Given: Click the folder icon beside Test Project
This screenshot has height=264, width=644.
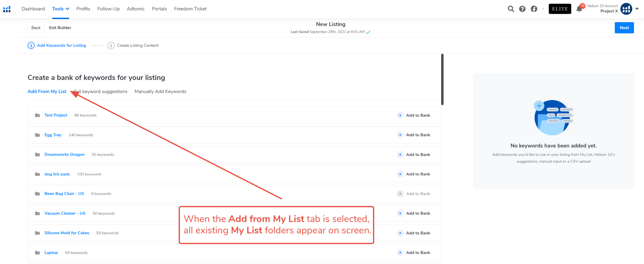Looking at the screenshot, I should pyautogui.click(x=37, y=115).
